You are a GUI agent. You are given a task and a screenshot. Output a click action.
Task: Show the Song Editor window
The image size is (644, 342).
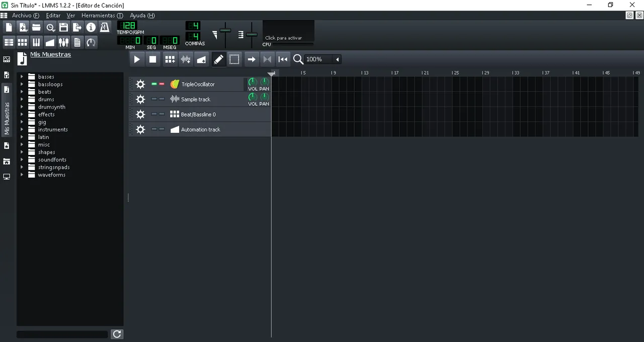9,42
